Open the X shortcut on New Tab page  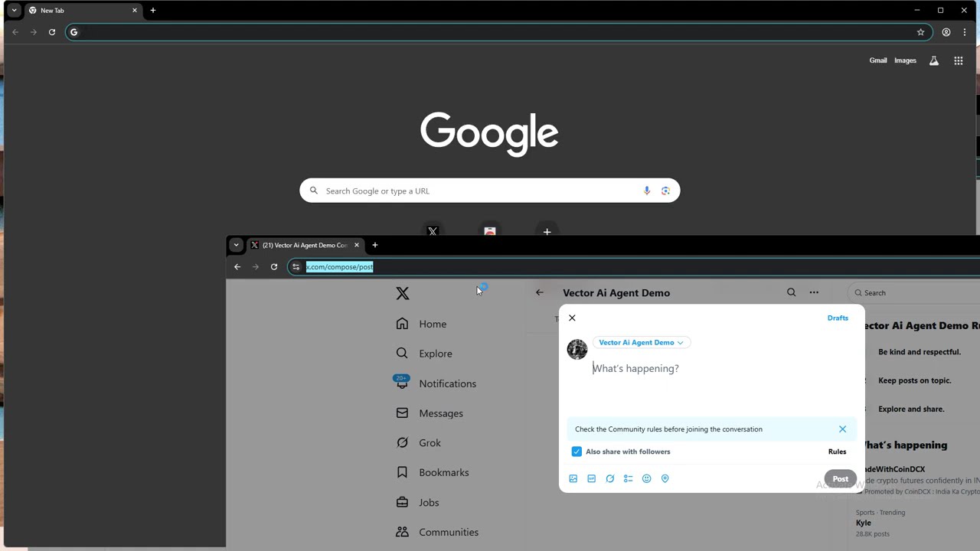pyautogui.click(x=433, y=231)
